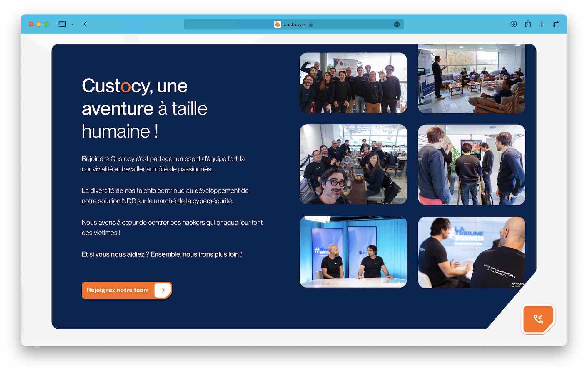Viewport: 588px width, 374px height.
Task: Open the page options ellipsis menu
Action: (397, 24)
